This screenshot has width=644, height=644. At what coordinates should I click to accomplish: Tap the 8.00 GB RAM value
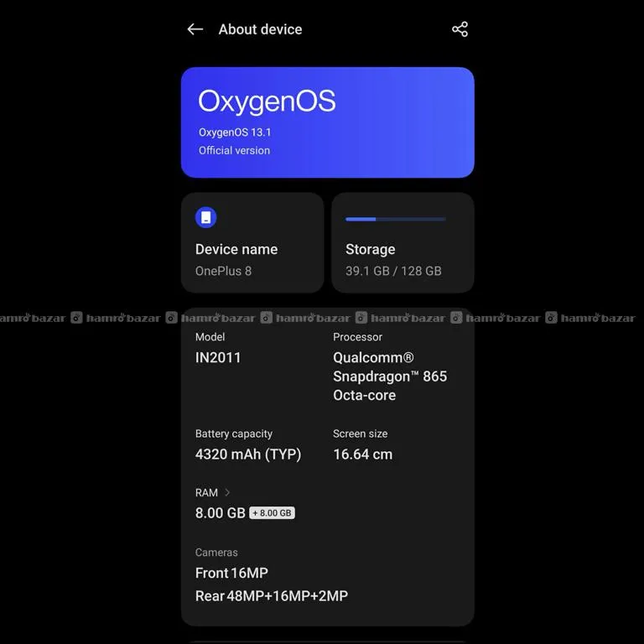point(220,513)
